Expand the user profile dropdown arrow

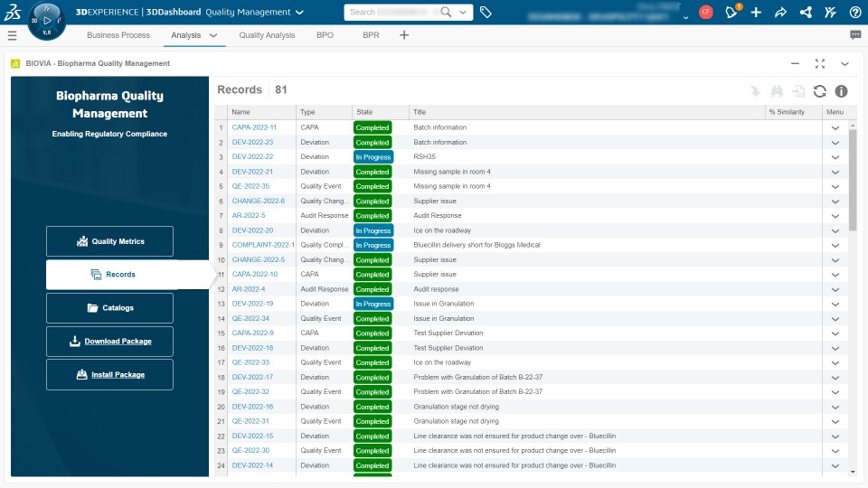click(686, 17)
